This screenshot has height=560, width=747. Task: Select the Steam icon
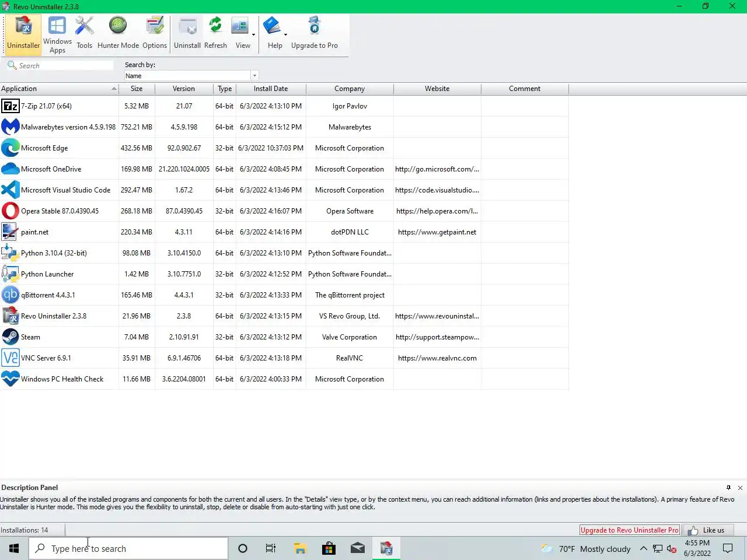pyautogui.click(x=10, y=337)
